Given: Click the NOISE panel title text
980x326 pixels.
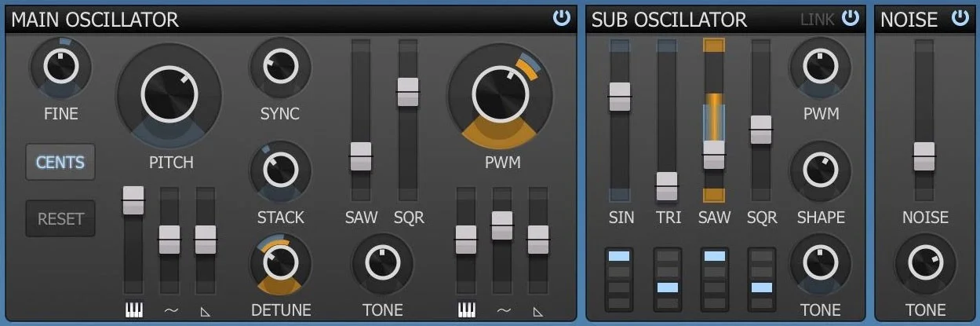Looking at the screenshot, I should pyautogui.click(x=909, y=20).
